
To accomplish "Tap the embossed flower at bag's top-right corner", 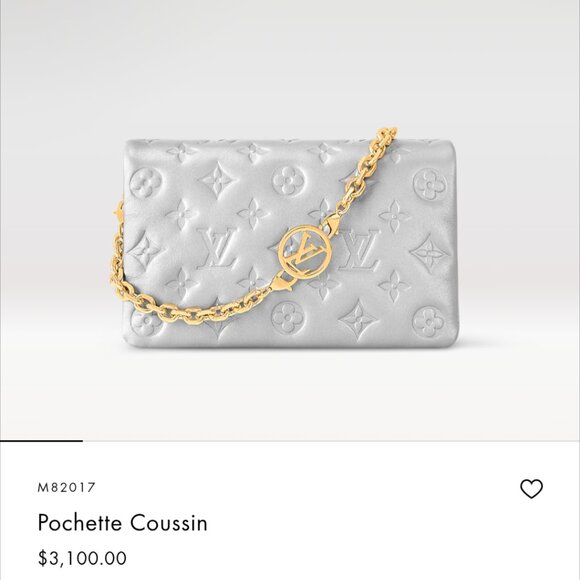I will pos(430,184).
